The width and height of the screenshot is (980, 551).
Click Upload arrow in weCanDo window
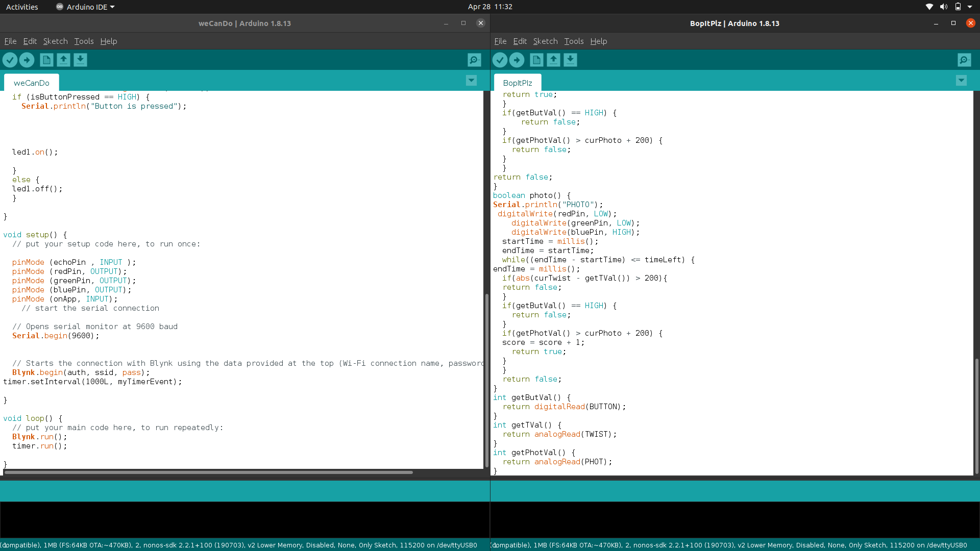tap(27, 60)
